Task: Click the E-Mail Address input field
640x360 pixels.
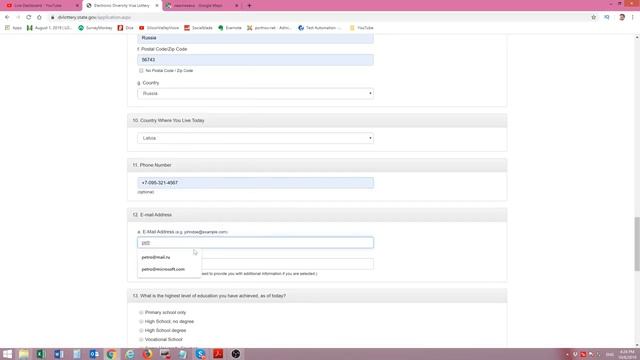Action: pyautogui.click(x=256, y=242)
